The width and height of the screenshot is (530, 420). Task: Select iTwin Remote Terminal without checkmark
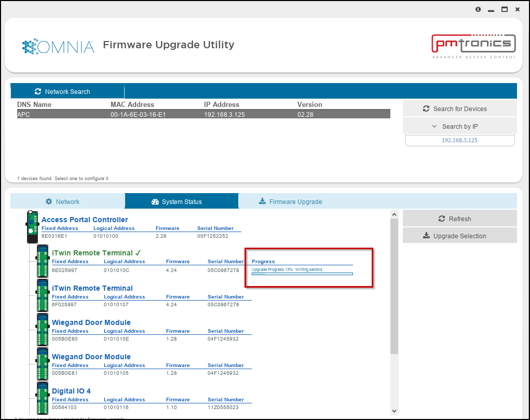coord(92,288)
